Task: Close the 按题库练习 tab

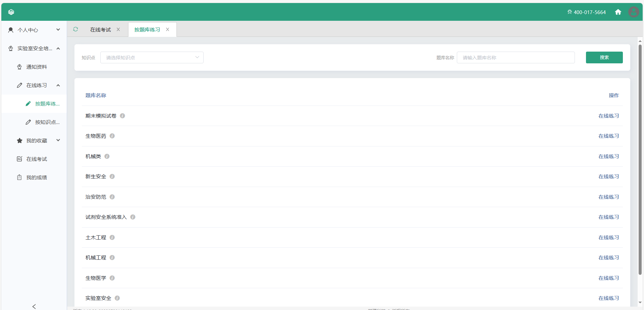Action: coord(167,29)
